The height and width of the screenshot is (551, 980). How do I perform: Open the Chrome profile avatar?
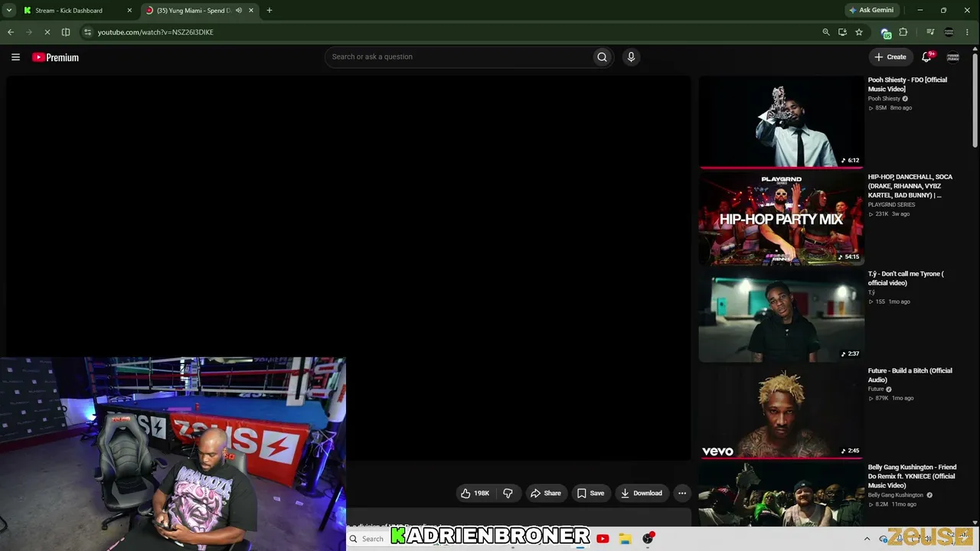click(x=949, y=32)
